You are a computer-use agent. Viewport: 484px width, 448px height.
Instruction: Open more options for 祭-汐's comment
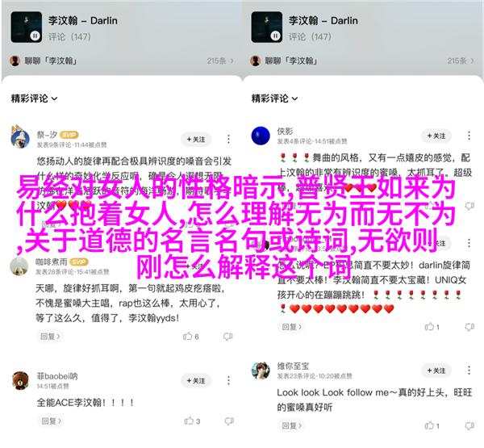[228, 139]
